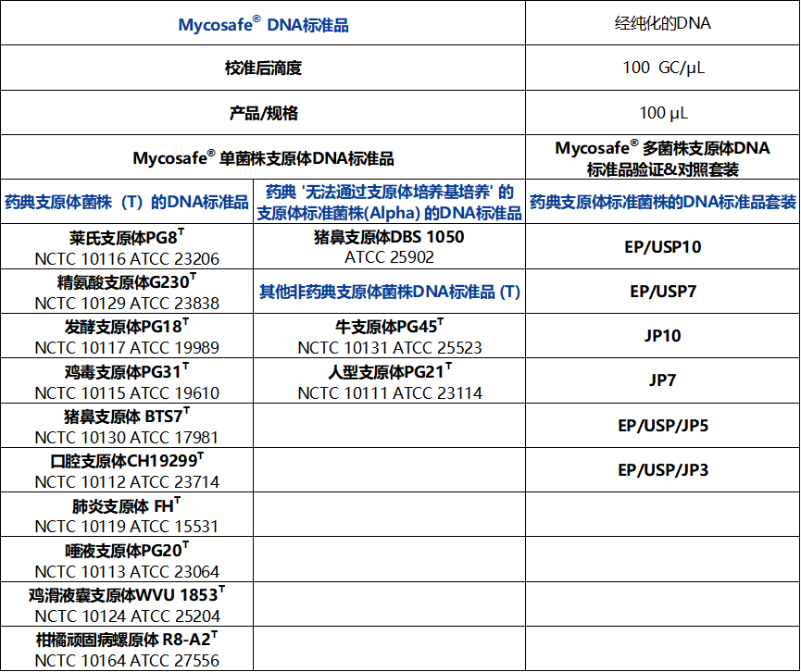Select the 100 GC/µL value cell
This screenshot has height=672, width=801.
click(663, 68)
